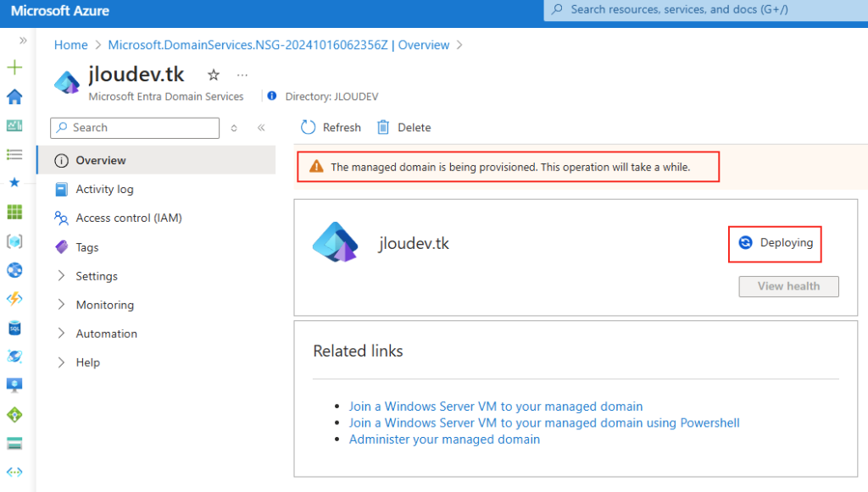This screenshot has width=868, height=492.
Task: Click Refresh in the command bar
Action: pos(331,128)
